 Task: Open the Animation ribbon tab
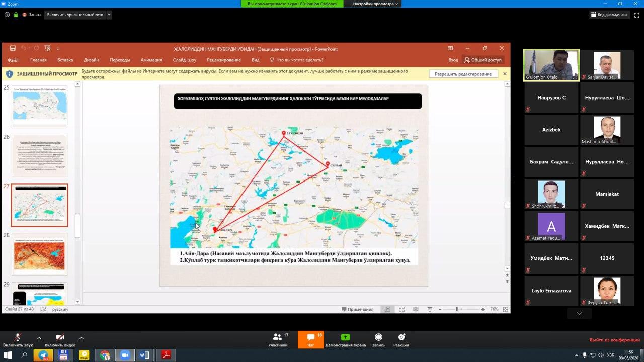tap(151, 60)
